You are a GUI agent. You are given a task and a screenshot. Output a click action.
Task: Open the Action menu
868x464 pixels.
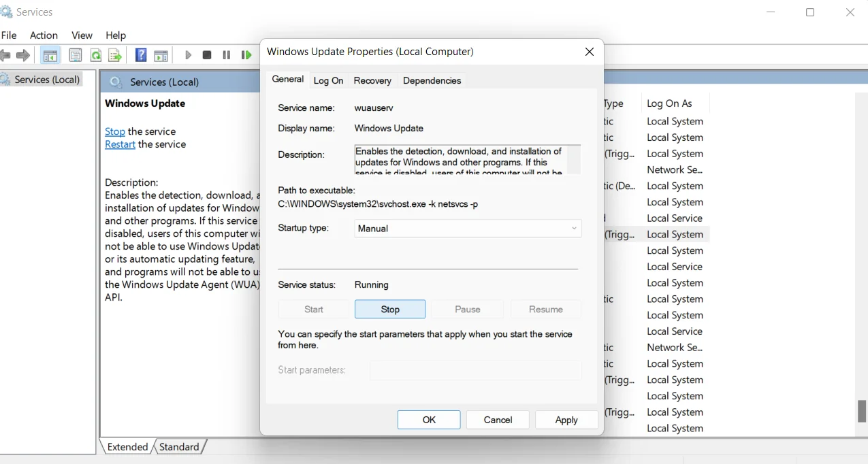point(44,35)
